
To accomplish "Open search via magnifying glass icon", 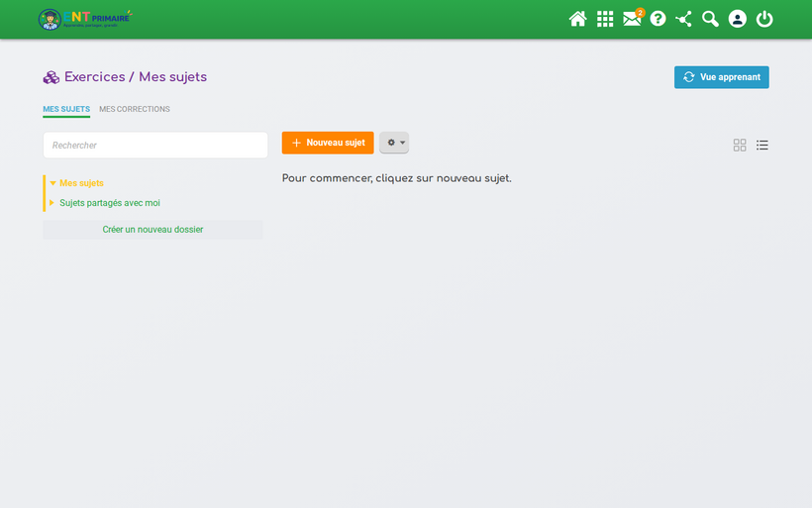I will [710, 19].
